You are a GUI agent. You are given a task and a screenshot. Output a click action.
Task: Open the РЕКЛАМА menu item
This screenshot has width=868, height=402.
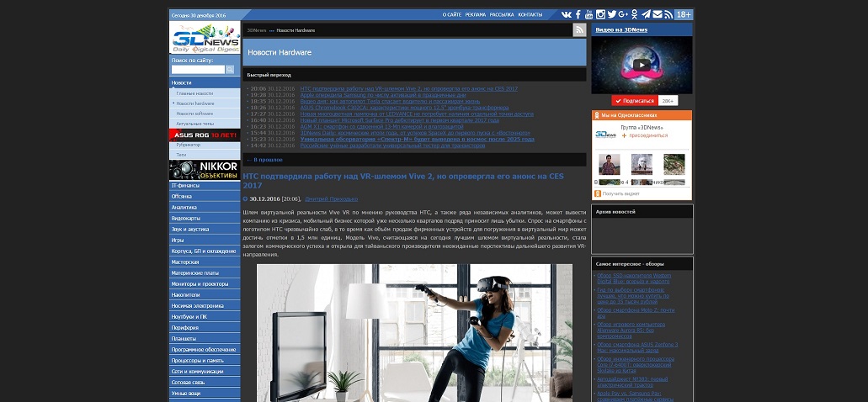476,15
